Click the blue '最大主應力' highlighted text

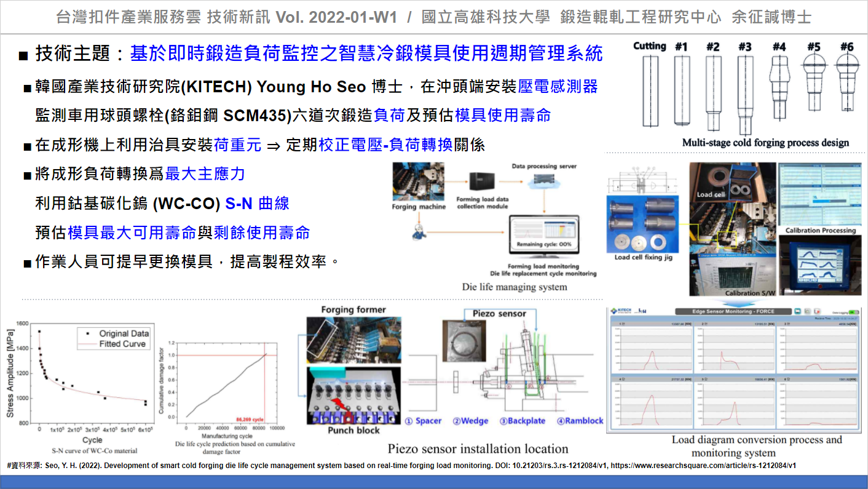[x=205, y=174]
